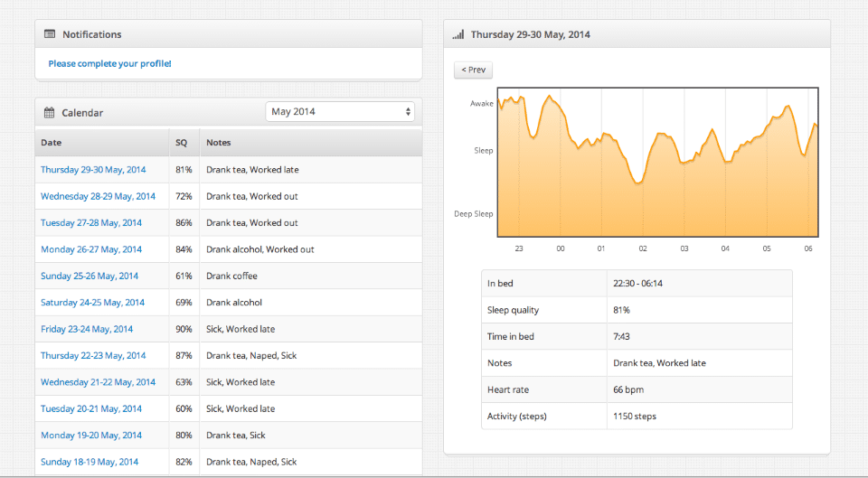868x478 pixels.
Task: Click the Date column header
Action: (52, 143)
